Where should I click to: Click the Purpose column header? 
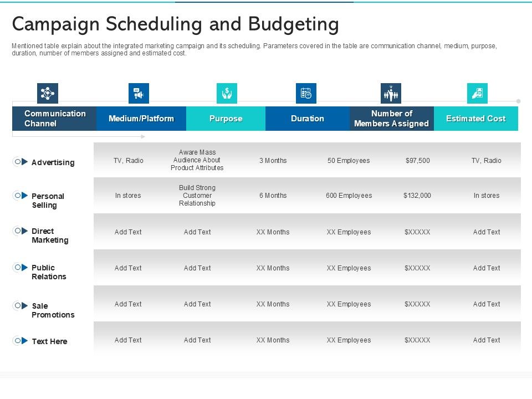(x=226, y=119)
